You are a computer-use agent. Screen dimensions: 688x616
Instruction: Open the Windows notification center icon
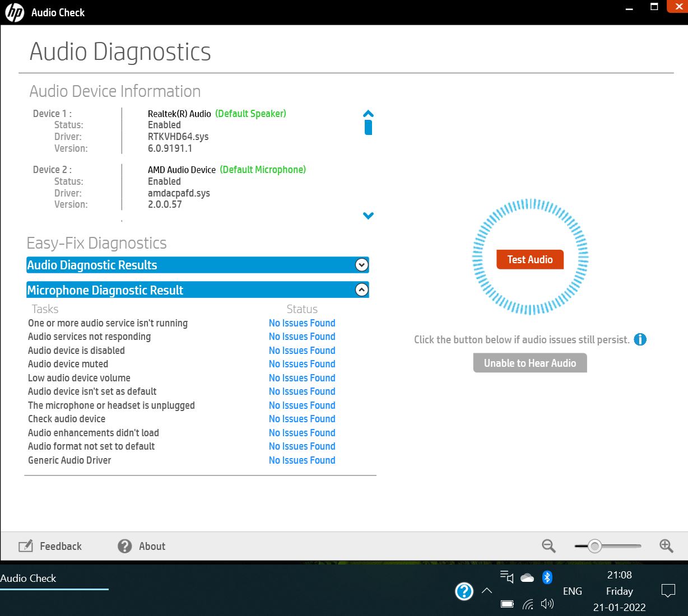pyautogui.click(x=668, y=590)
